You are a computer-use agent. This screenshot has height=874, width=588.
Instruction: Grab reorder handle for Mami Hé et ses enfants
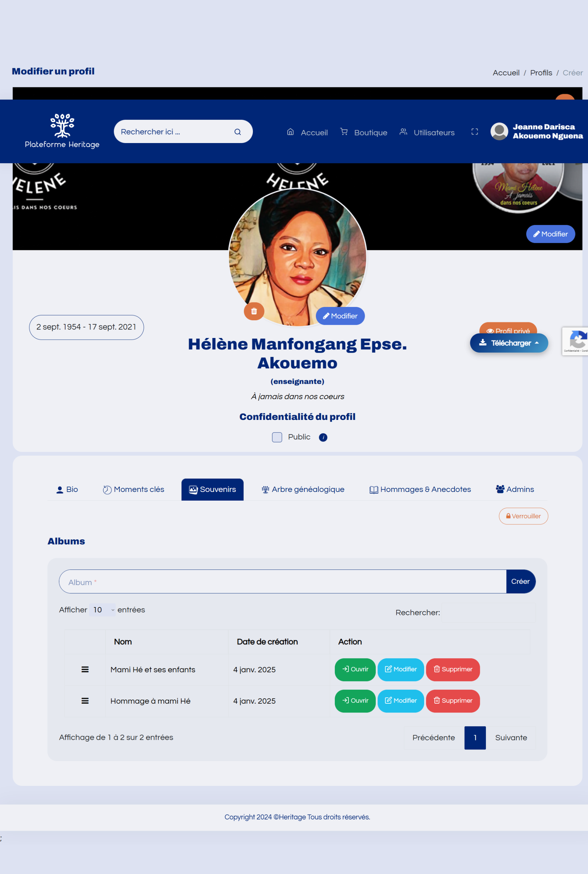pyautogui.click(x=85, y=669)
